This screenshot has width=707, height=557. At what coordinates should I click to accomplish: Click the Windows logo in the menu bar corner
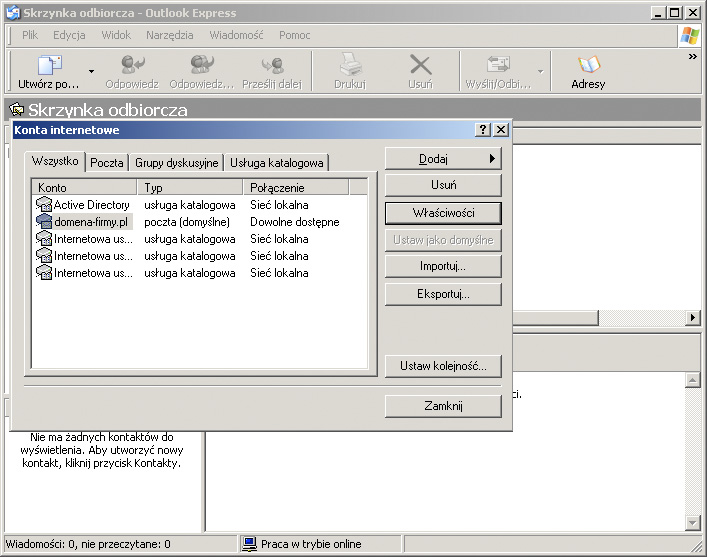tap(690, 36)
